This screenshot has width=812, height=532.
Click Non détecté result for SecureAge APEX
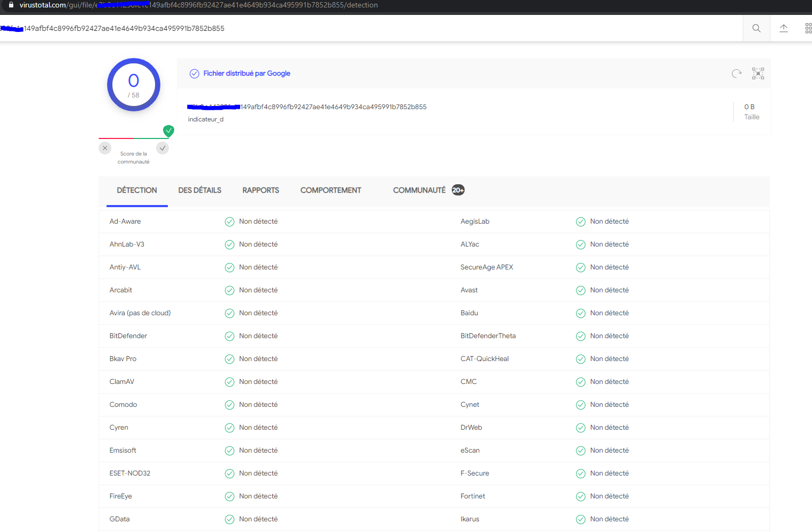pos(610,267)
